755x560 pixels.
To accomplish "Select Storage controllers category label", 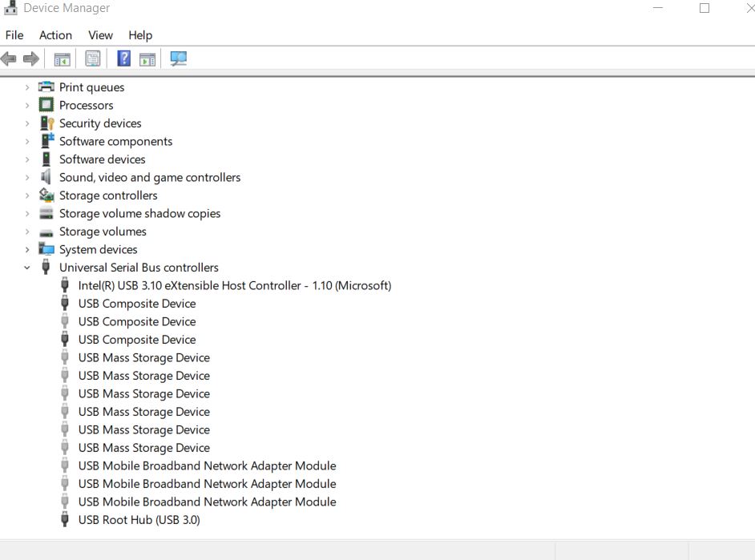I will point(108,195).
